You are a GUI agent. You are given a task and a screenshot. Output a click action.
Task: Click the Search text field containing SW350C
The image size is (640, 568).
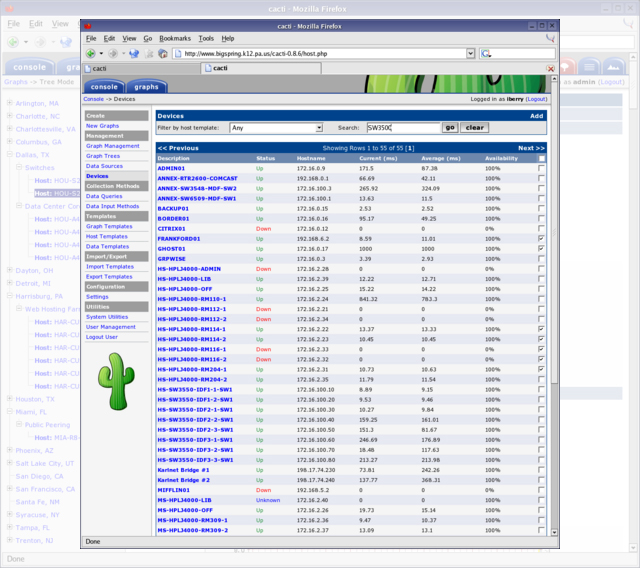click(403, 128)
